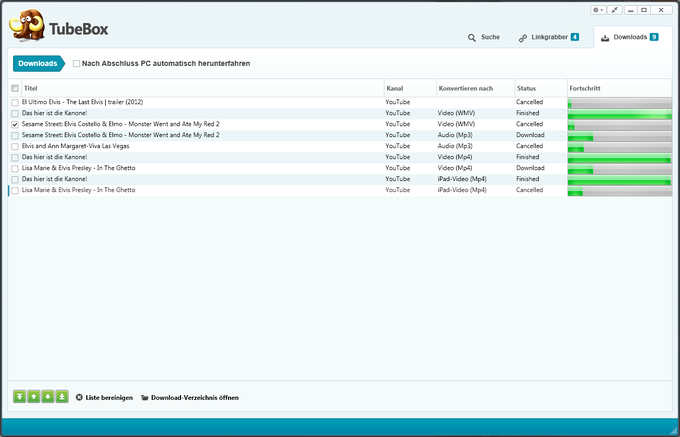Move selection to bottom of list
The width and height of the screenshot is (680, 437).
(x=62, y=397)
